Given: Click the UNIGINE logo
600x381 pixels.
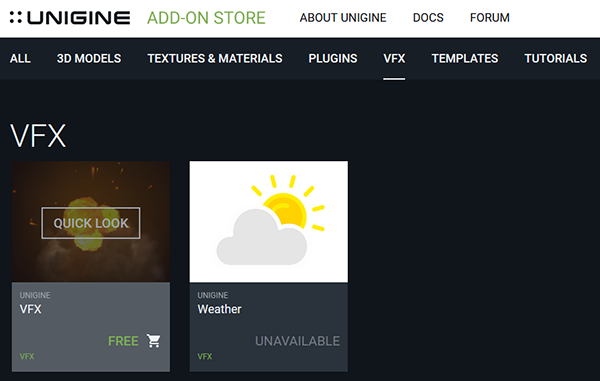Looking at the screenshot, I should coord(70,18).
